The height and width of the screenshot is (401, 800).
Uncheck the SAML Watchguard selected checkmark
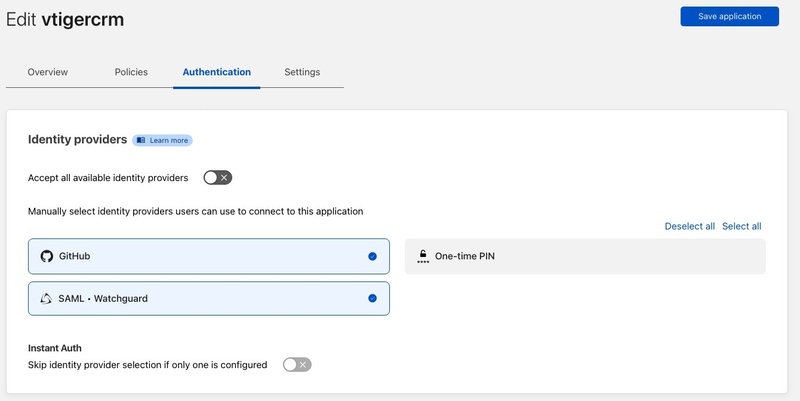click(x=372, y=298)
